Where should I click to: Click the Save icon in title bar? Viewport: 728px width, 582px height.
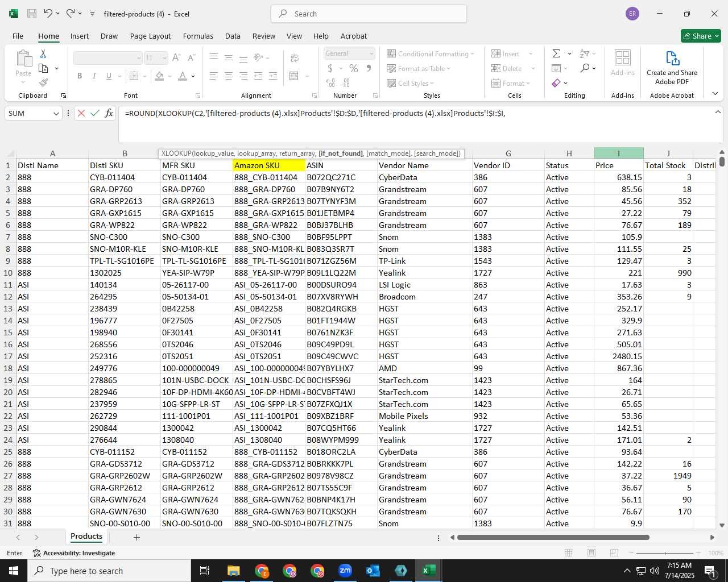[x=32, y=14]
